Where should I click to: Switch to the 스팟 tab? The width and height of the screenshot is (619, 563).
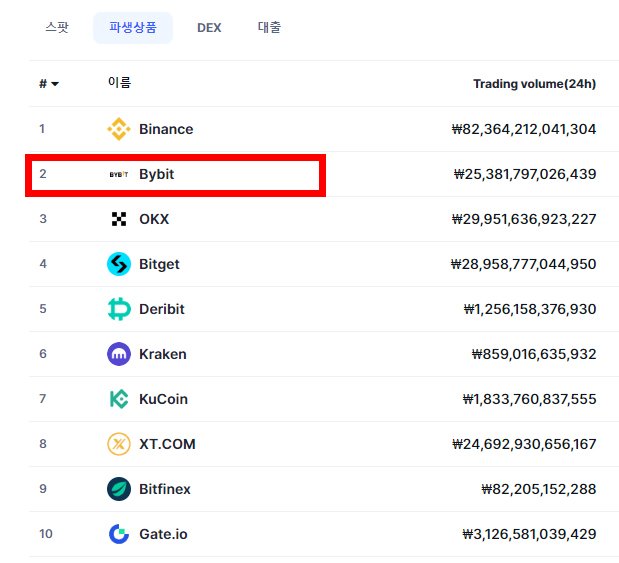point(57,27)
